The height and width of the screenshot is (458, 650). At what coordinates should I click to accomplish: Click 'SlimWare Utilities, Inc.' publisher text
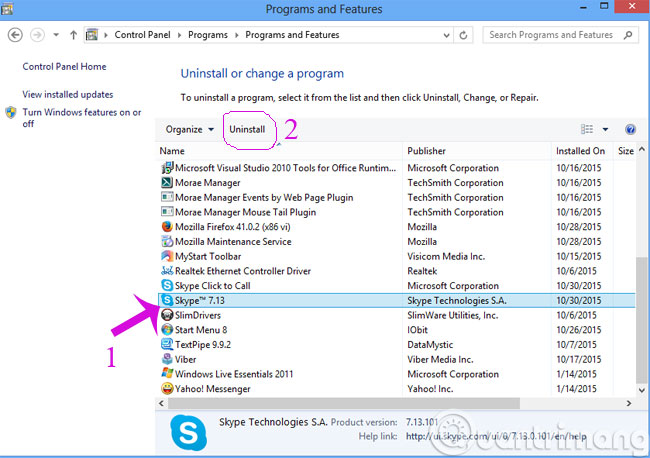point(453,315)
